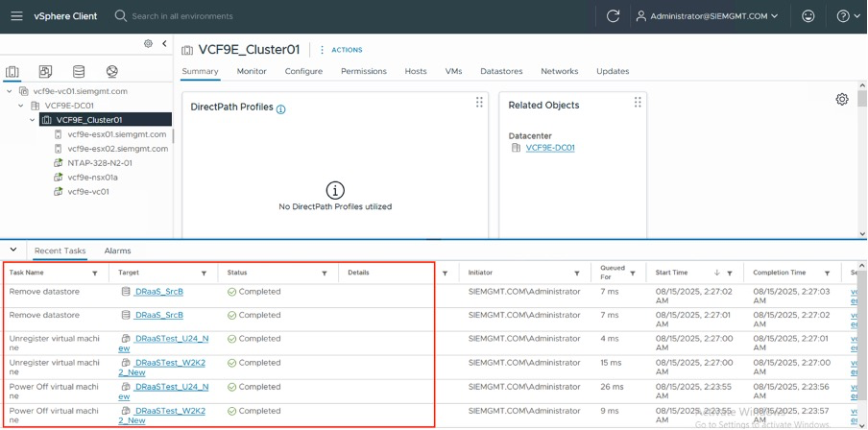Open the hamburger main menu
The width and height of the screenshot is (868, 430).
(14, 16)
